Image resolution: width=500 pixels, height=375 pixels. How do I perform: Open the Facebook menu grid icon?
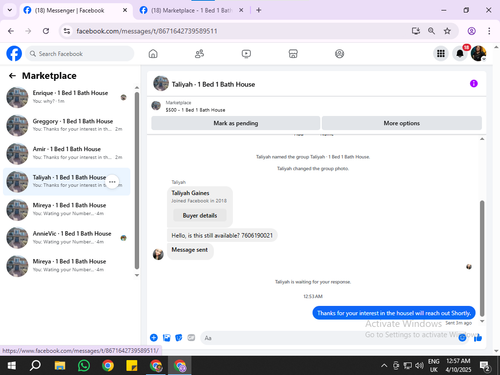[x=441, y=53]
